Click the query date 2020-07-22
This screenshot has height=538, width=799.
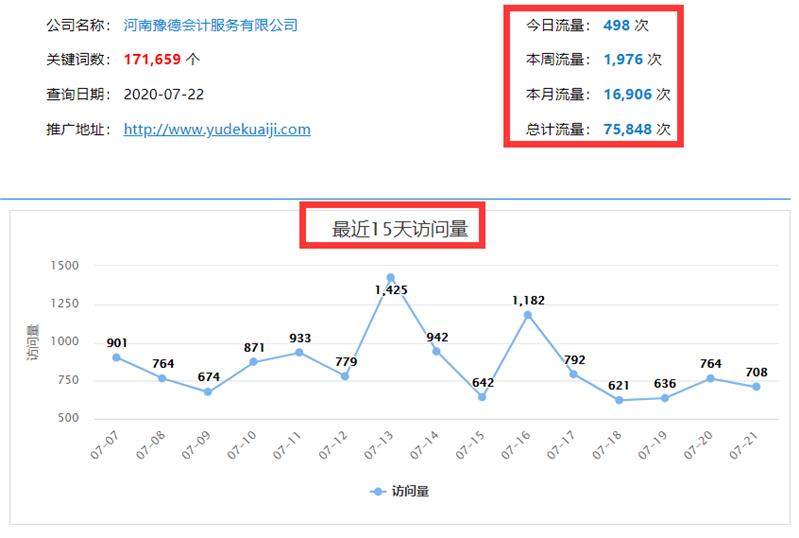pos(165,94)
